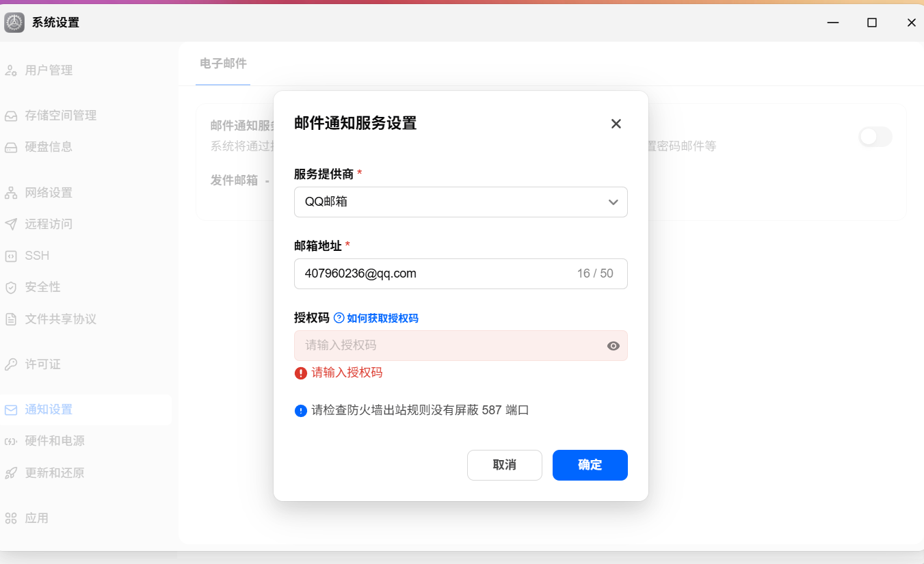Open 网络设置 in sidebar

(x=86, y=193)
